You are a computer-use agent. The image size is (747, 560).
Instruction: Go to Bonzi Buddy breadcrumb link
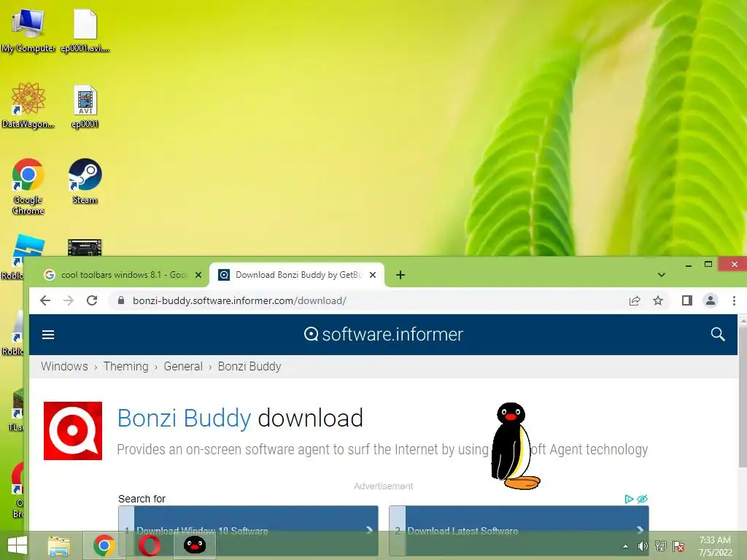pyautogui.click(x=249, y=366)
